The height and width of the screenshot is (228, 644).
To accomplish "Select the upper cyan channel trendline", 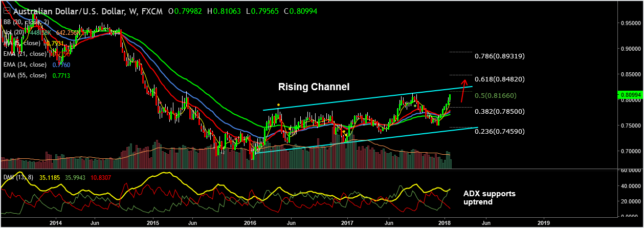I will click(367, 98).
